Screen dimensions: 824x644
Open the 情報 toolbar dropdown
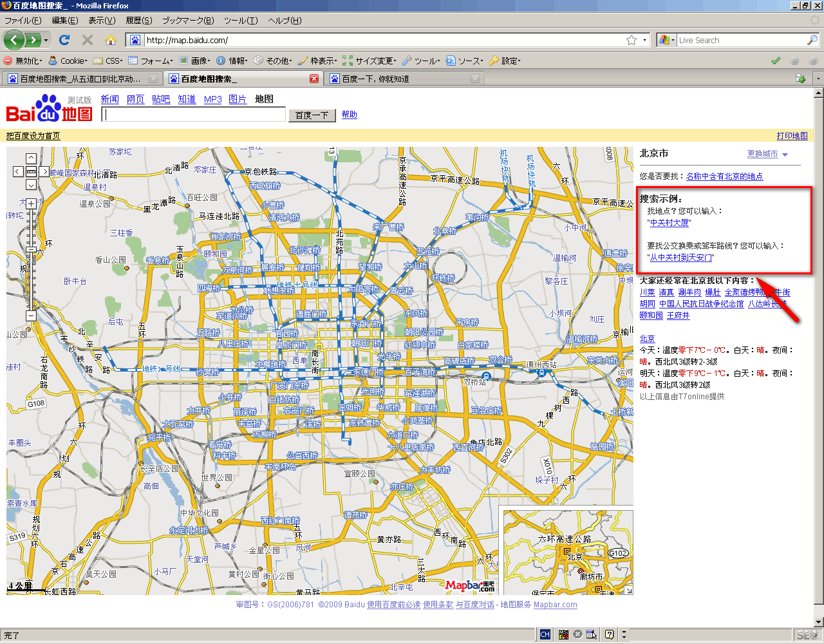232,61
